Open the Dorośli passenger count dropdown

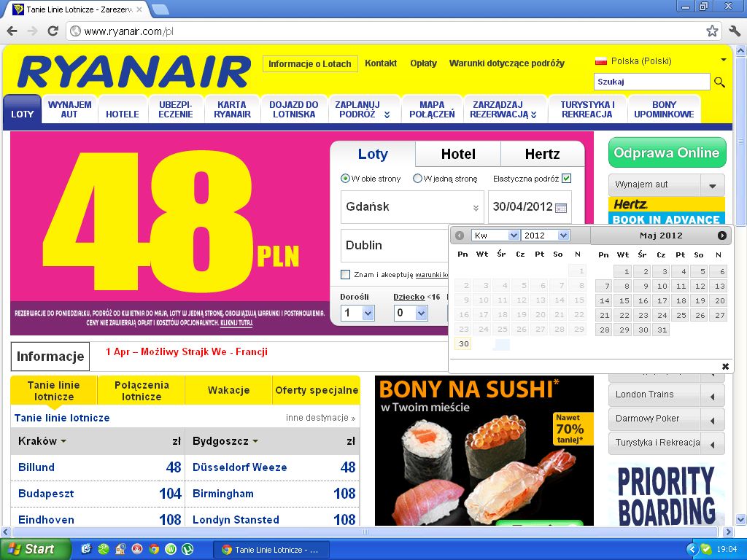pos(357,313)
